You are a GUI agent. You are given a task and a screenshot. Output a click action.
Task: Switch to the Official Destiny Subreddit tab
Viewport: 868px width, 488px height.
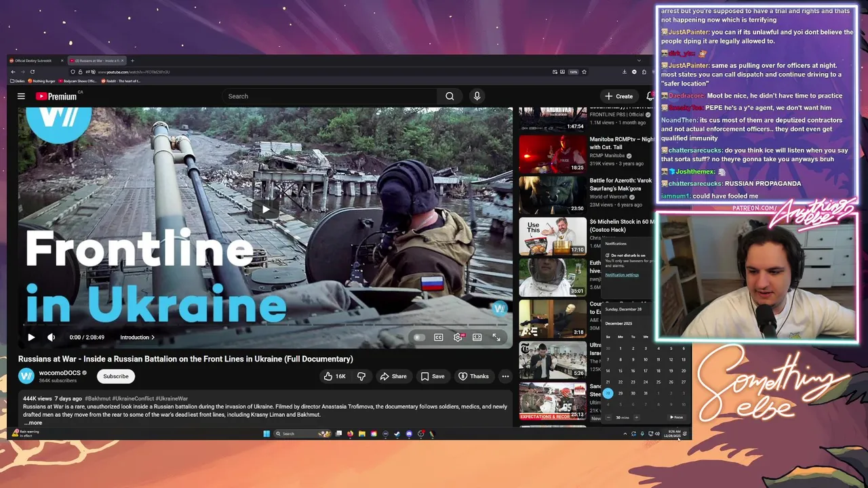[34, 60]
